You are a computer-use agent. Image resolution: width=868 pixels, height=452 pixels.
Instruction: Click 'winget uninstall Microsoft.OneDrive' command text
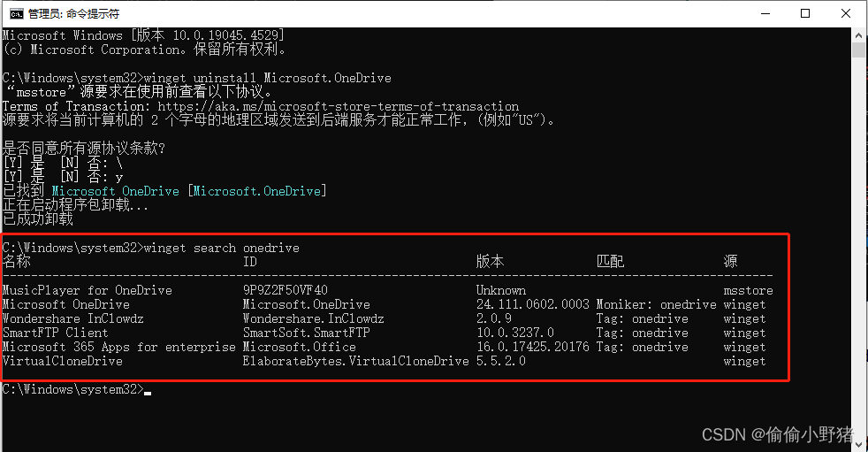click(267, 78)
